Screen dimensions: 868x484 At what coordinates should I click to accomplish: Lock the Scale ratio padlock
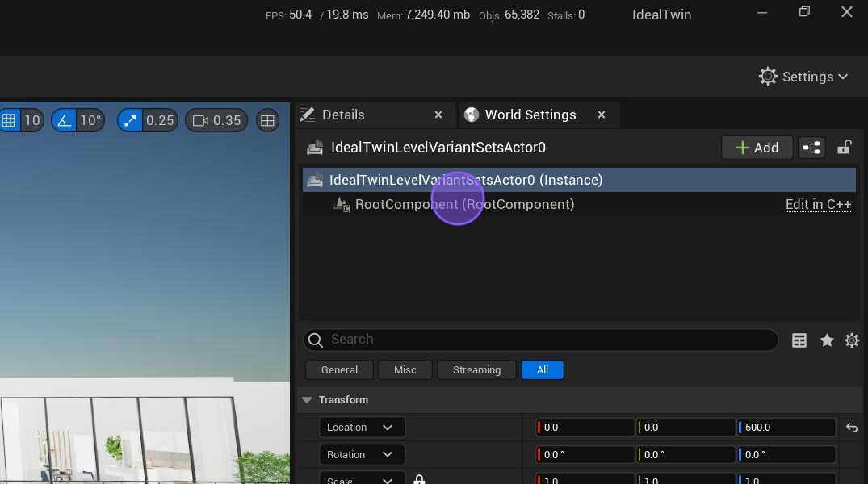click(x=419, y=480)
